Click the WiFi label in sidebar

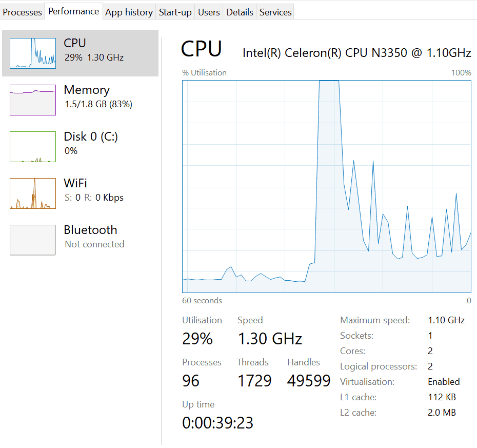(75, 183)
